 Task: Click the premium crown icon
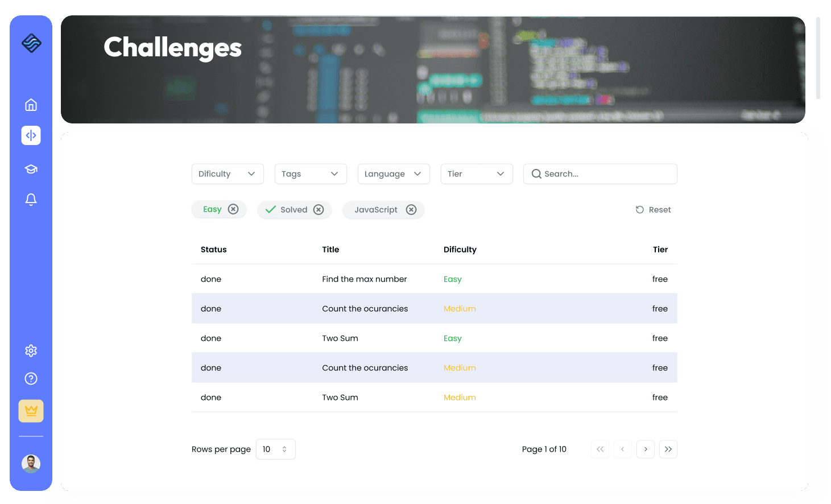pyautogui.click(x=31, y=411)
